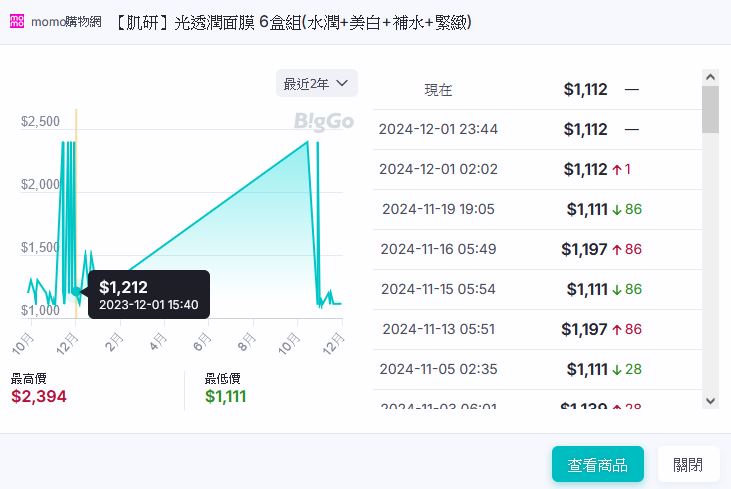Click the down arrow on 2024-11-05 row

616,370
